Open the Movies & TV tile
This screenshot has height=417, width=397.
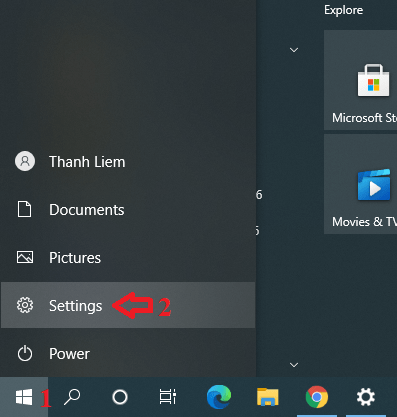[x=361, y=184]
